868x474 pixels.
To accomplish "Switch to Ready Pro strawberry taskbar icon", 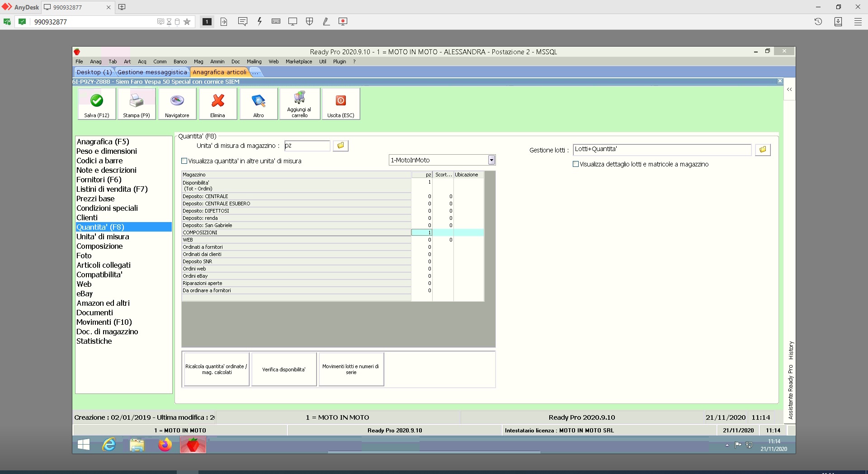I will click(x=193, y=445).
